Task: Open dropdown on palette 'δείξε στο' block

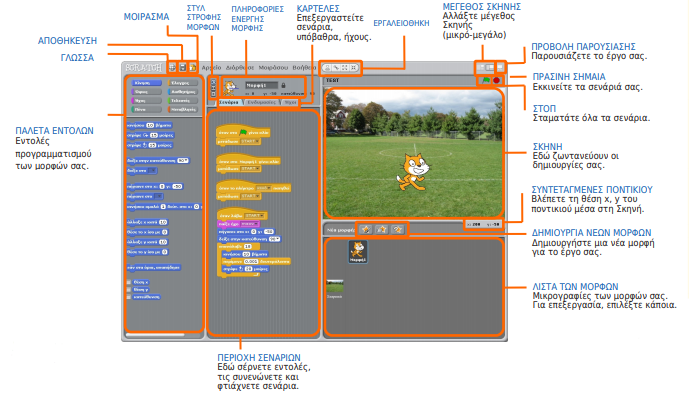Action: [152, 171]
